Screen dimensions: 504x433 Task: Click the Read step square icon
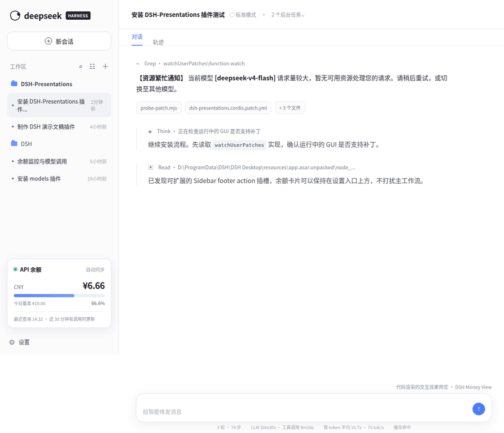pyautogui.click(x=151, y=167)
